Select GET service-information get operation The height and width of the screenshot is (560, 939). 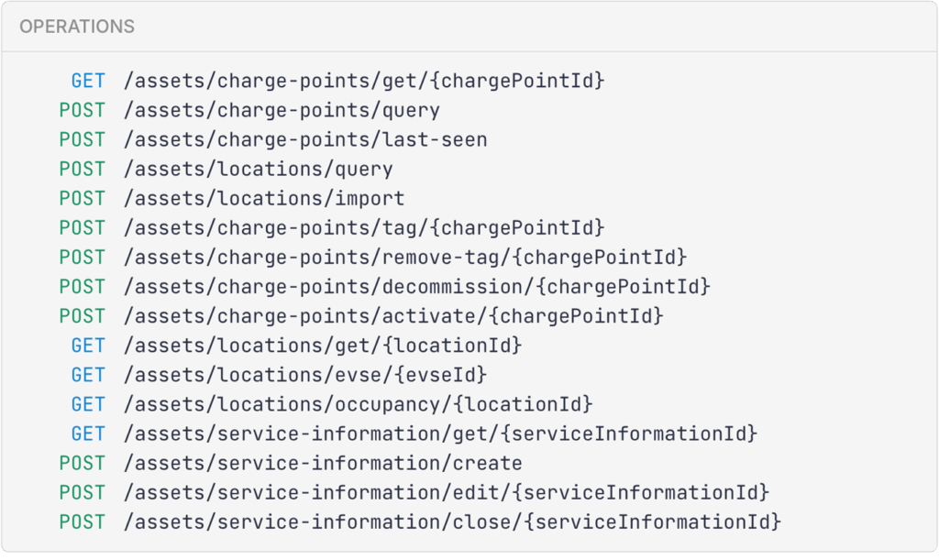pos(440,434)
